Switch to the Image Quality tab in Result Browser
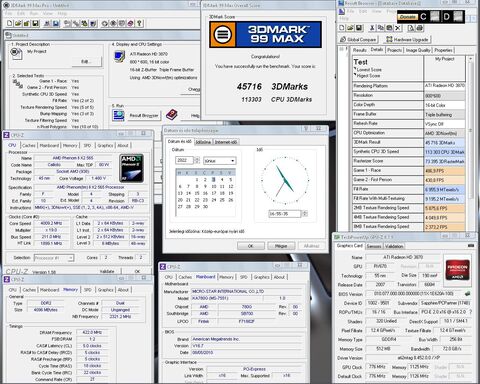 click(418, 50)
